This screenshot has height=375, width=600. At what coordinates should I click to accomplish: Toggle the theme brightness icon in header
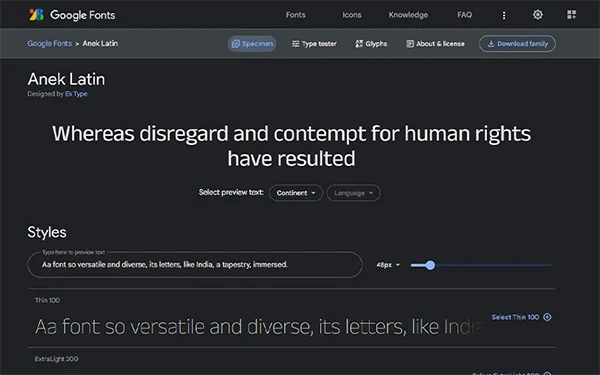pos(538,15)
